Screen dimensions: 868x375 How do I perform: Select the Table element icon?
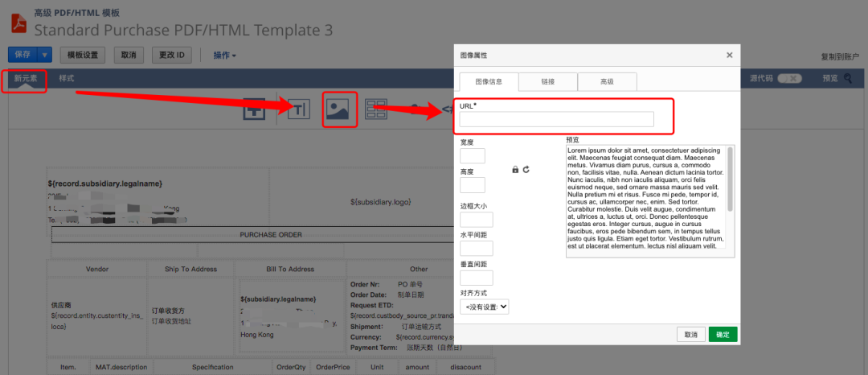click(376, 109)
